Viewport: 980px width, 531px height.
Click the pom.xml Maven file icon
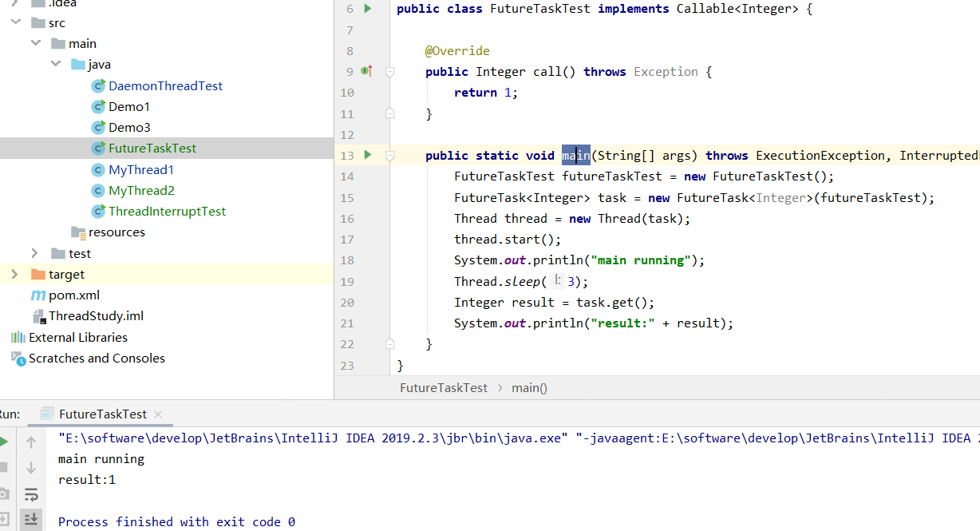(x=38, y=295)
